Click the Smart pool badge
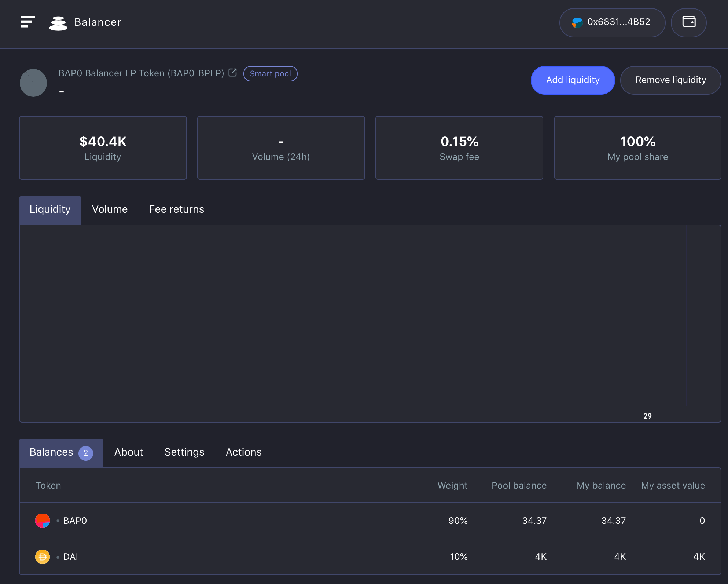 pyautogui.click(x=270, y=74)
